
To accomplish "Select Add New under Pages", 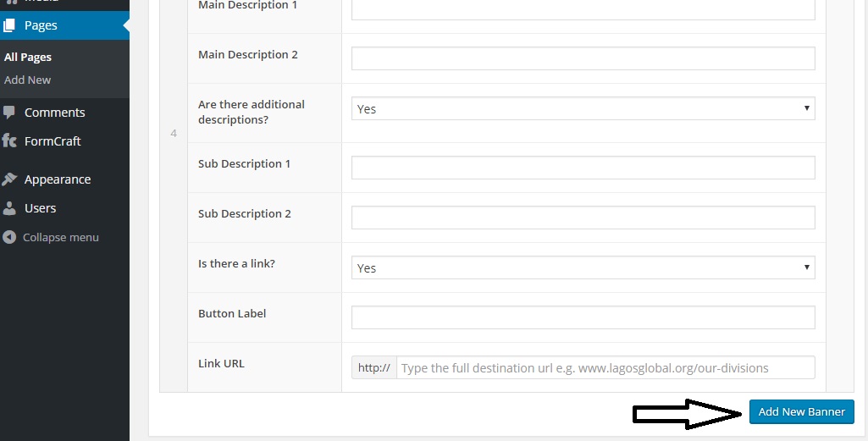I will click(x=28, y=80).
